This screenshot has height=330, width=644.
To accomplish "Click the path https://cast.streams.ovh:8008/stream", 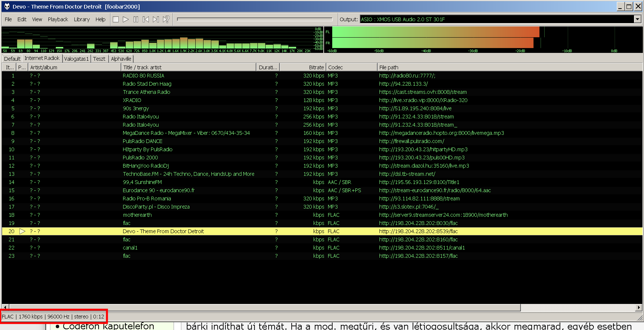I will pyautogui.click(x=423, y=92).
